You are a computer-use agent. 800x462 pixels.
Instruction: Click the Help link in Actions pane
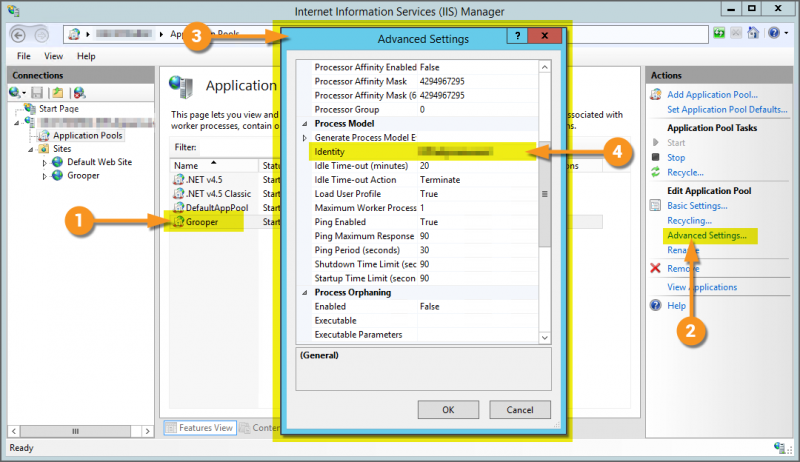coord(676,305)
